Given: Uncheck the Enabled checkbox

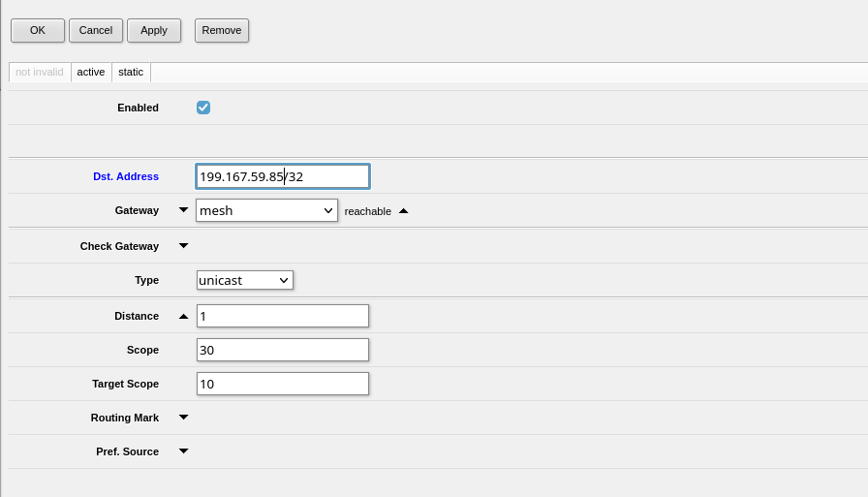Looking at the screenshot, I should coord(203,108).
